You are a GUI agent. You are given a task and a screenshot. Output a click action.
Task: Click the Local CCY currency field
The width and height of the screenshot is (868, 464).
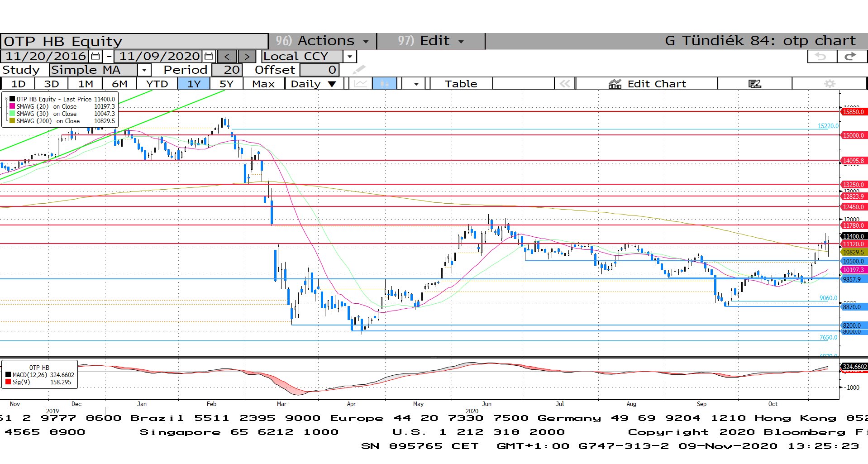coord(302,56)
